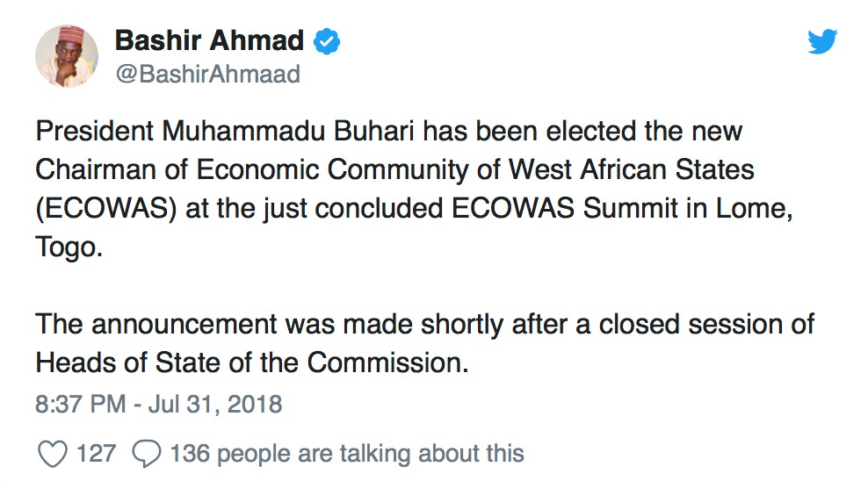Click 'Heads of State of the Commission' line
This screenshot has width=868, height=488.
click(x=250, y=362)
